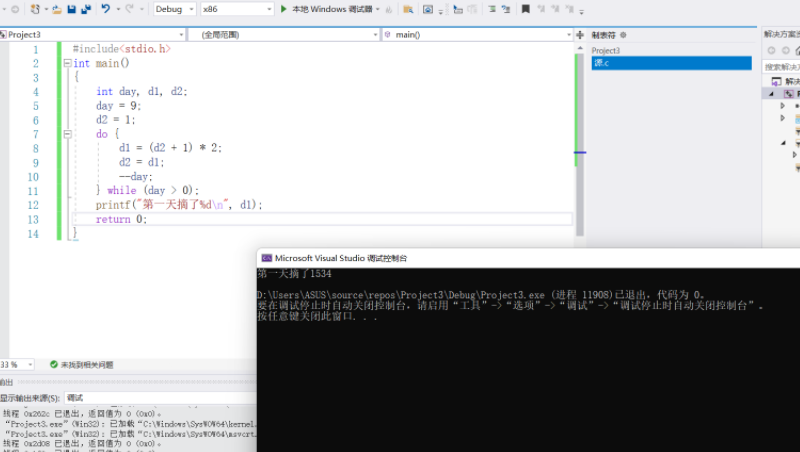Click the solution node icon in Solution Explorer
The height and width of the screenshot is (452, 800).
click(776, 82)
